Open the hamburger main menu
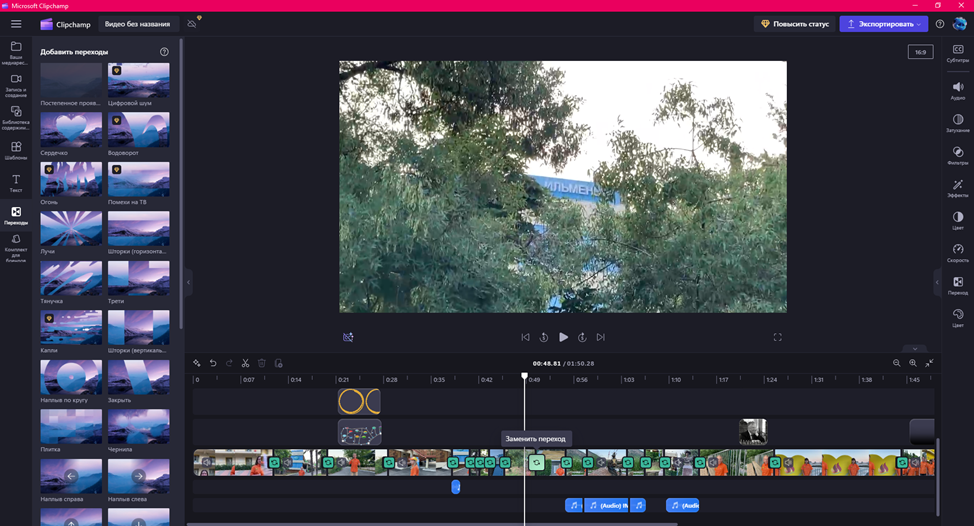The width and height of the screenshot is (974, 526). 16,24
